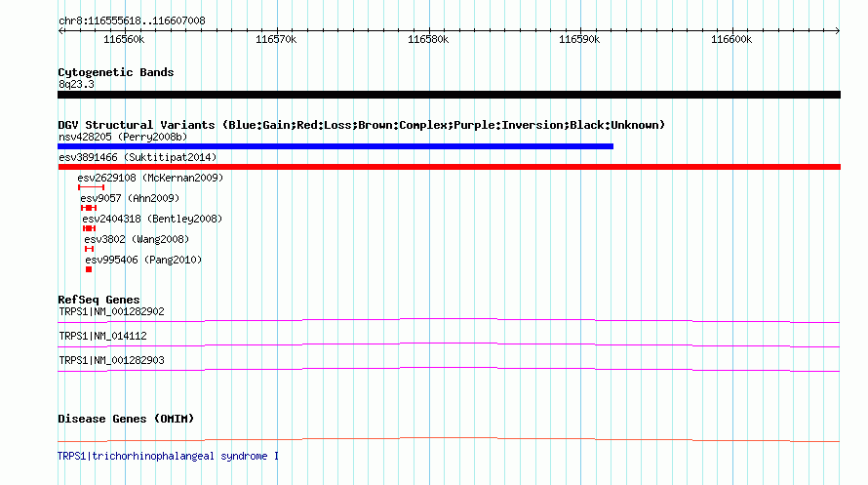Select the esv995406 (Pang2010) variant label
This screenshot has width=868, height=485.
(x=143, y=260)
